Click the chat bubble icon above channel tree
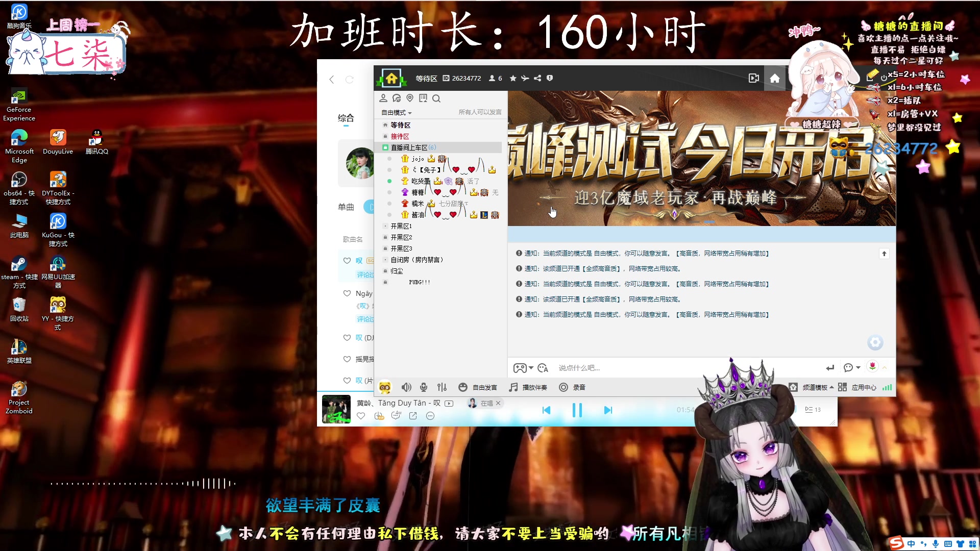980x551 pixels. click(397, 98)
